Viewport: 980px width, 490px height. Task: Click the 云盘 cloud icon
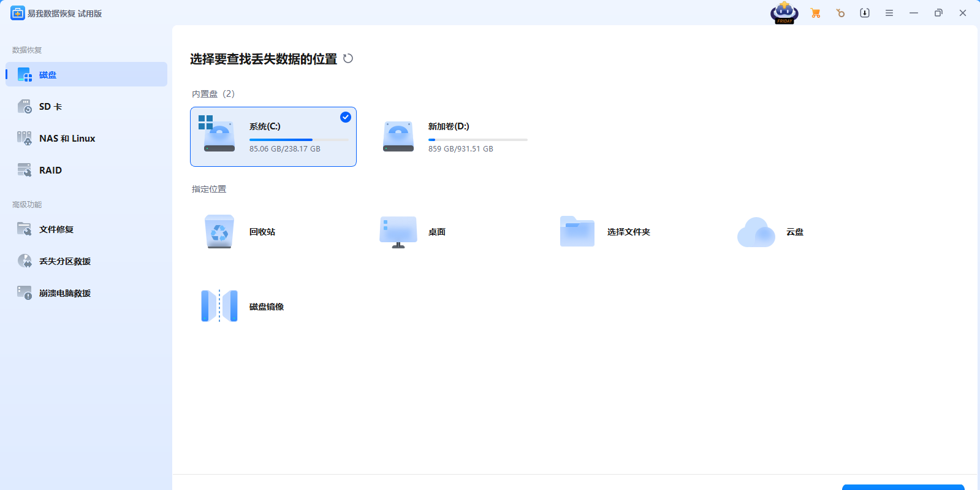coord(756,232)
